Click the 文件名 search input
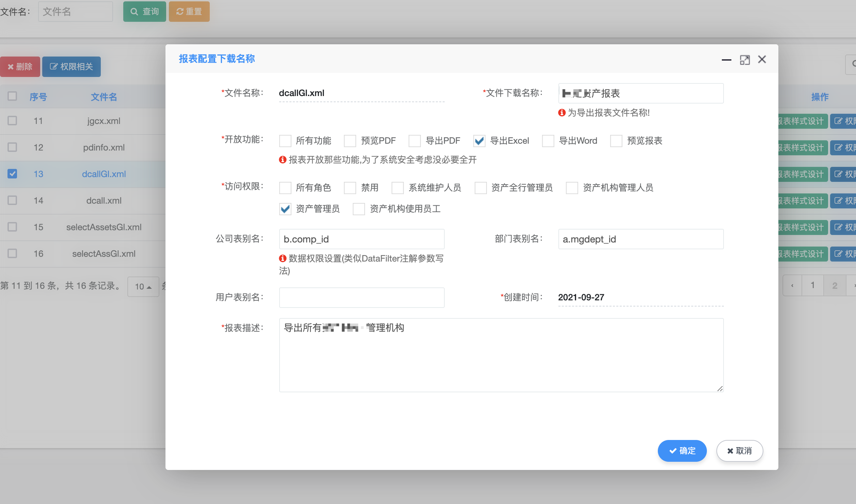The width and height of the screenshot is (856, 504). (75, 12)
